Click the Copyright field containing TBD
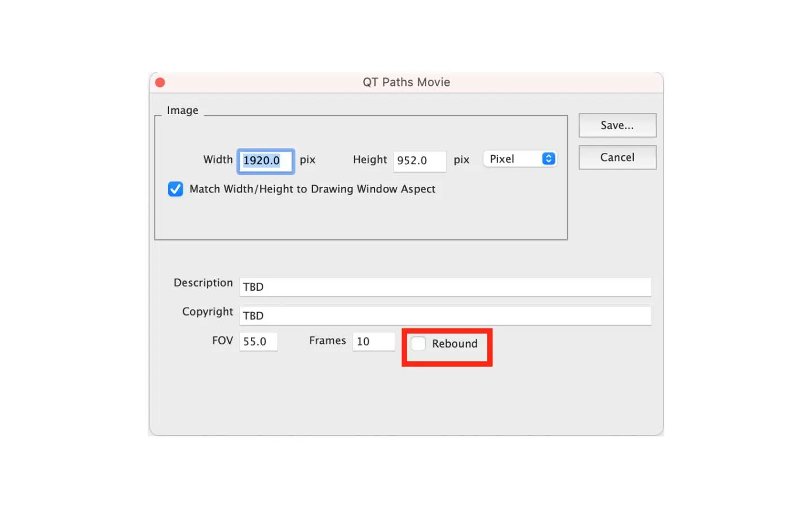The width and height of the screenshot is (812, 508). [x=445, y=316]
